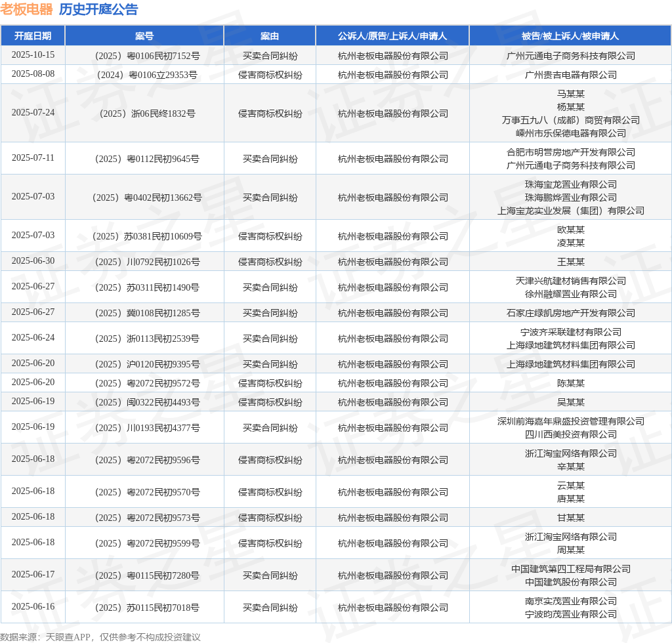
Task: Select defendant name "欧某某"
Action: click(x=571, y=230)
